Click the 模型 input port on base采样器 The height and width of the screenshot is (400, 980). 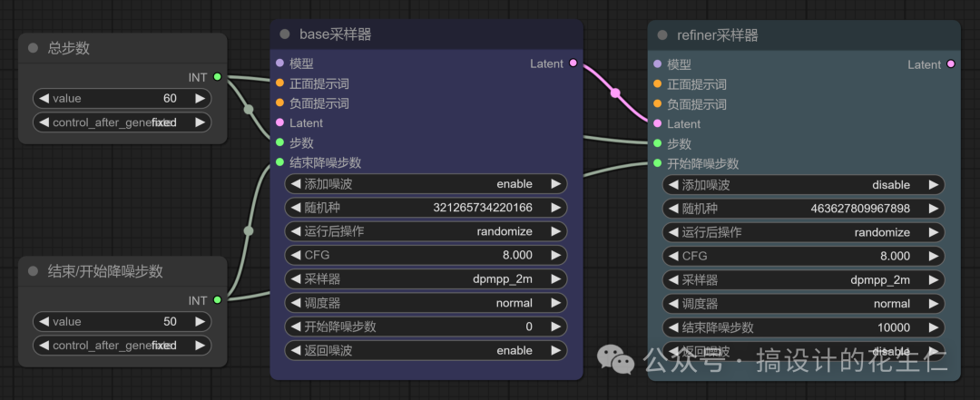280,63
